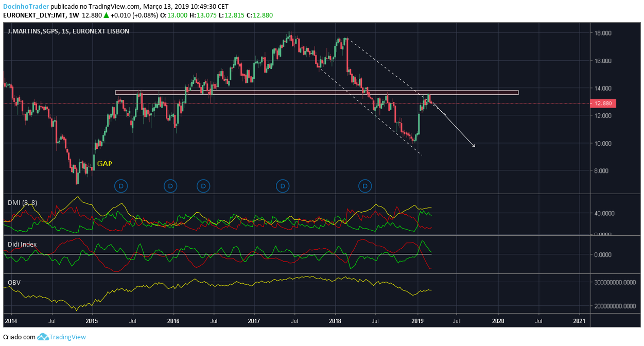The image size is (644, 346).
Task: Click the OBV indicator label
Action: pos(14,283)
